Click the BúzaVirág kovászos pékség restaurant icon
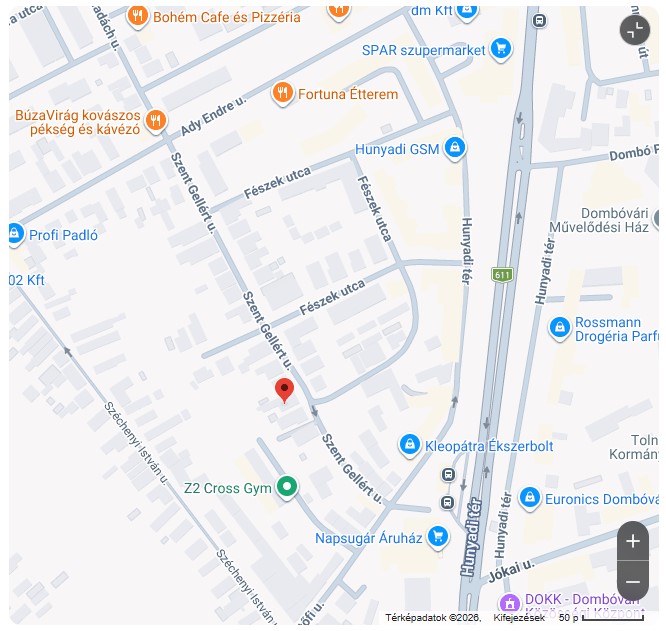666x631 pixels. pos(156,121)
